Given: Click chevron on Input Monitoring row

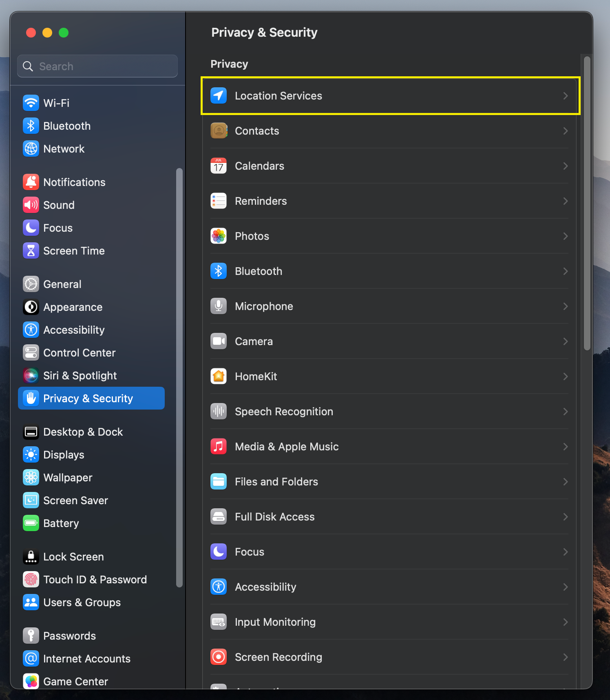Looking at the screenshot, I should 566,622.
